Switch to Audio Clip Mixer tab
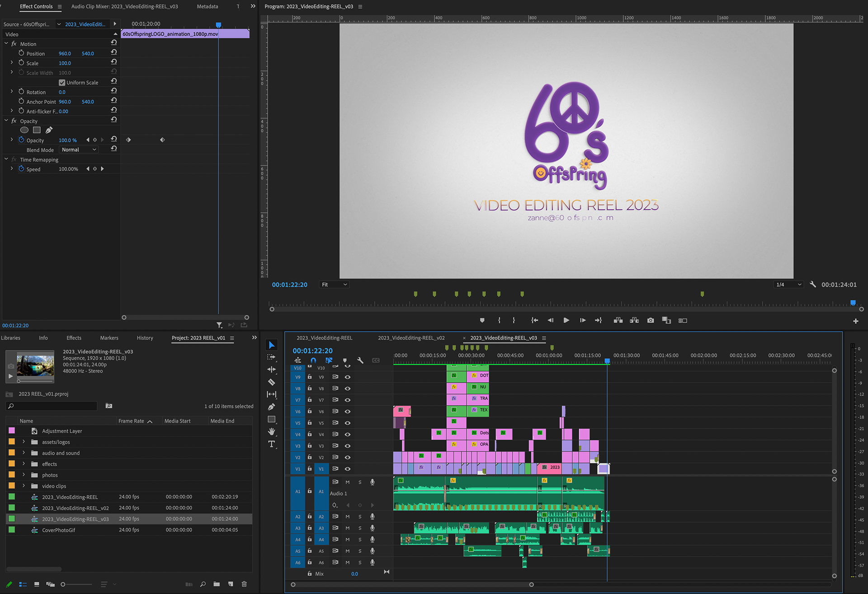This screenshot has height=594, width=868. click(124, 6)
